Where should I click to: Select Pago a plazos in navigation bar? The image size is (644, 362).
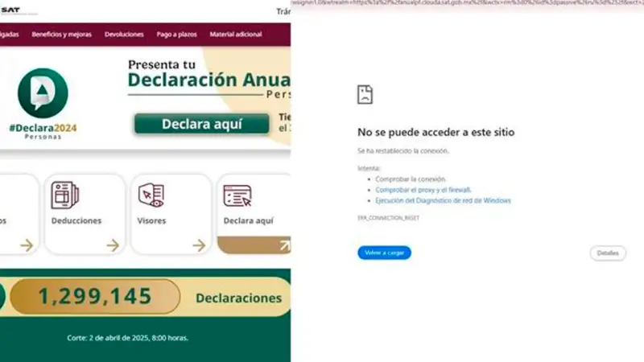(x=176, y=35)
